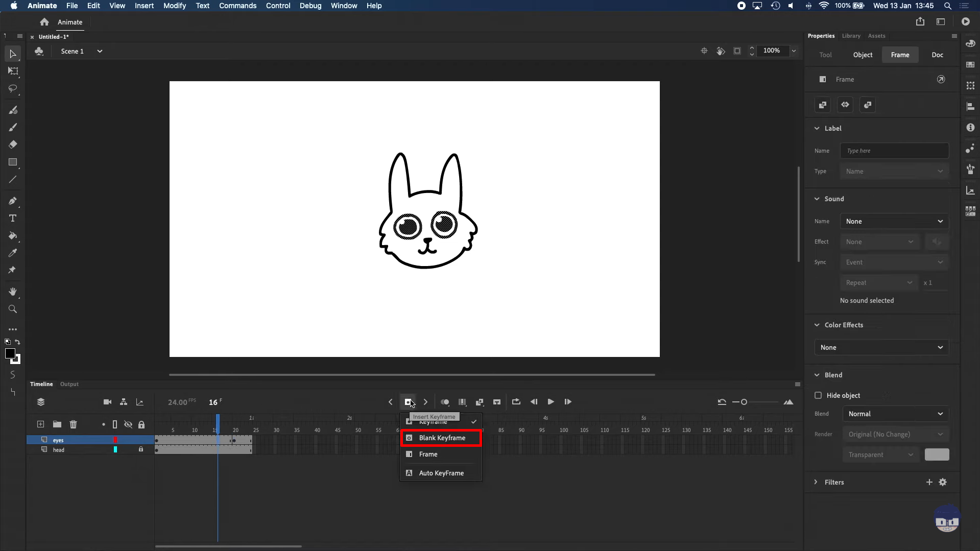
Task: Choose the Paint Bucket tool
Action: point(13,236)
